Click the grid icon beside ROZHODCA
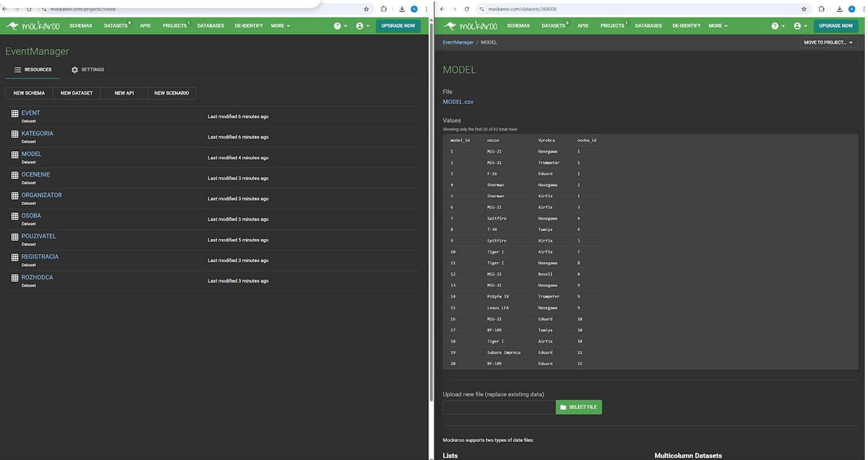Image resolution: width=868 pixels, height=460 pixels. point(15,278)
